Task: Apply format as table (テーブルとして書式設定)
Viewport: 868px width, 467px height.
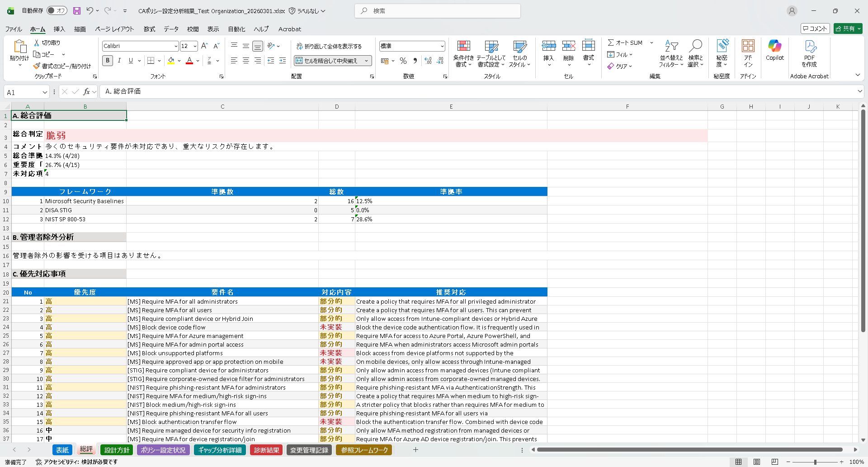Action: 491,53
